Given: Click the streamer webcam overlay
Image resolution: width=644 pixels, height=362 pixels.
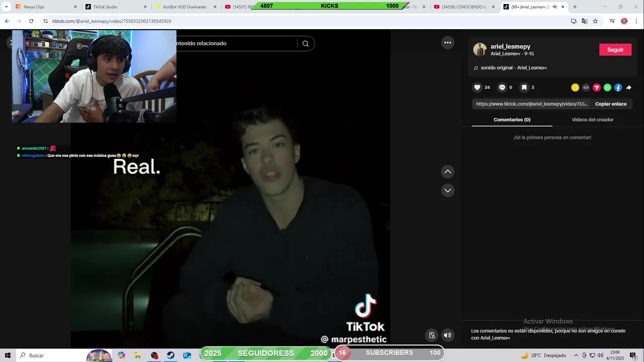Looking at the screenshot, I should [x=94, y=76].
